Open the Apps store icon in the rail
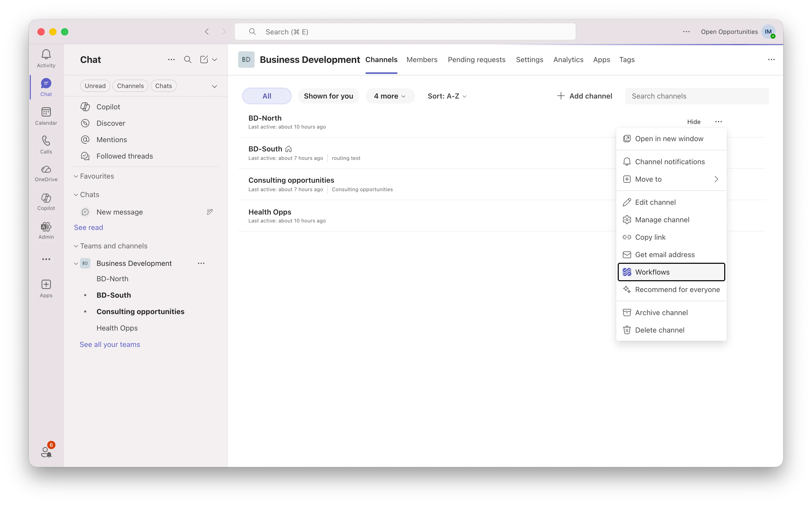 46,289
